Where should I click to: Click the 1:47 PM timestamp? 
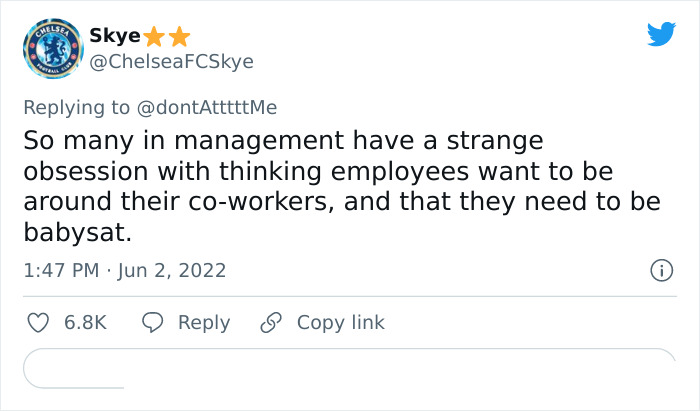61,270
